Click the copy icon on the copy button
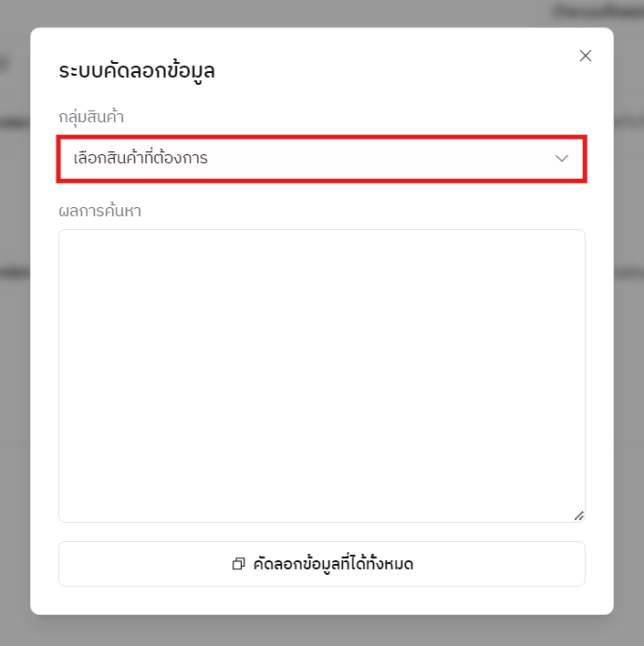644x646 pixels. coord(239,564)
